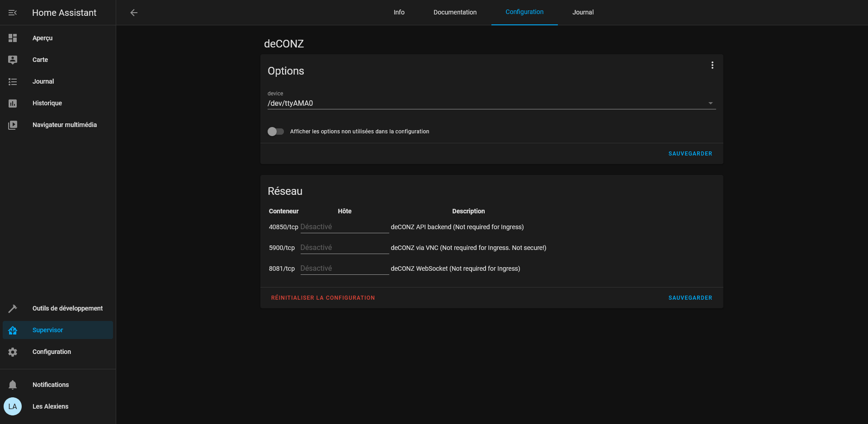This screenshot has height=424, width=868.
Task: Open Carte in the sidebar
Action: tap(58, 60)
